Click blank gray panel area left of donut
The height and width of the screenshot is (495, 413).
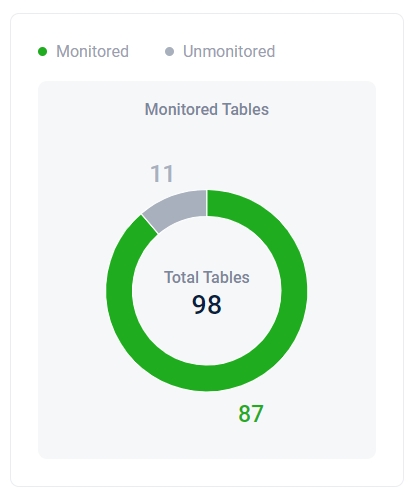pos(72,290)
